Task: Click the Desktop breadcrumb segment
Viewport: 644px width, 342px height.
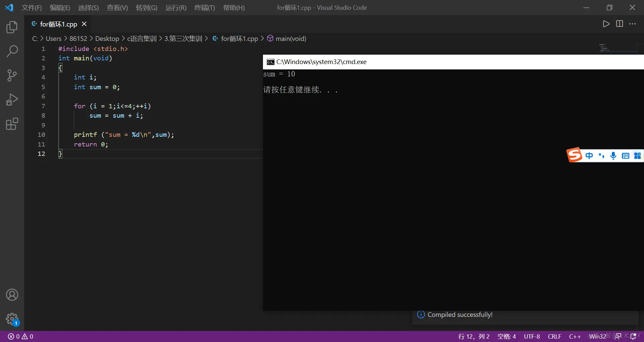Action: pos(107,39)
